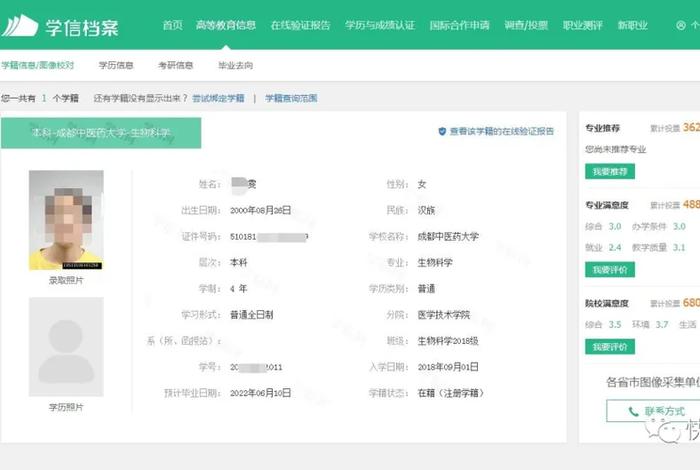Click the phone icon in 联系方式 button
The image size is (700, 470).
click(x=633, y=411)
